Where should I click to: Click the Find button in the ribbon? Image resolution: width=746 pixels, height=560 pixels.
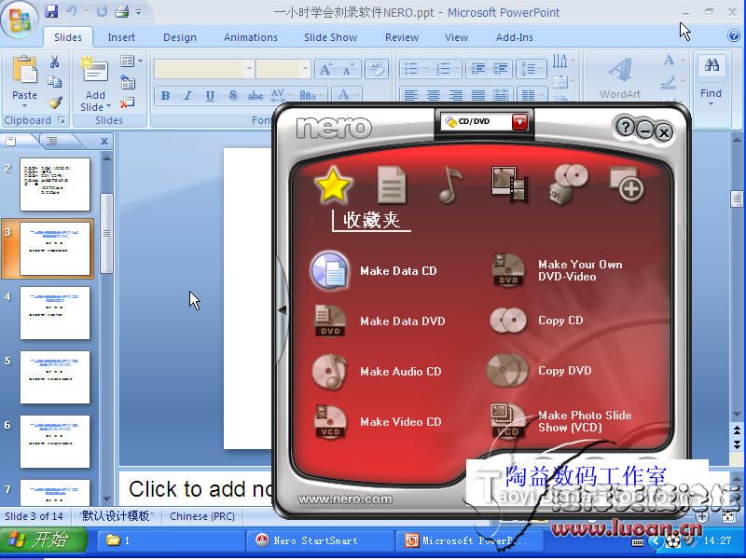click(711, 82)
